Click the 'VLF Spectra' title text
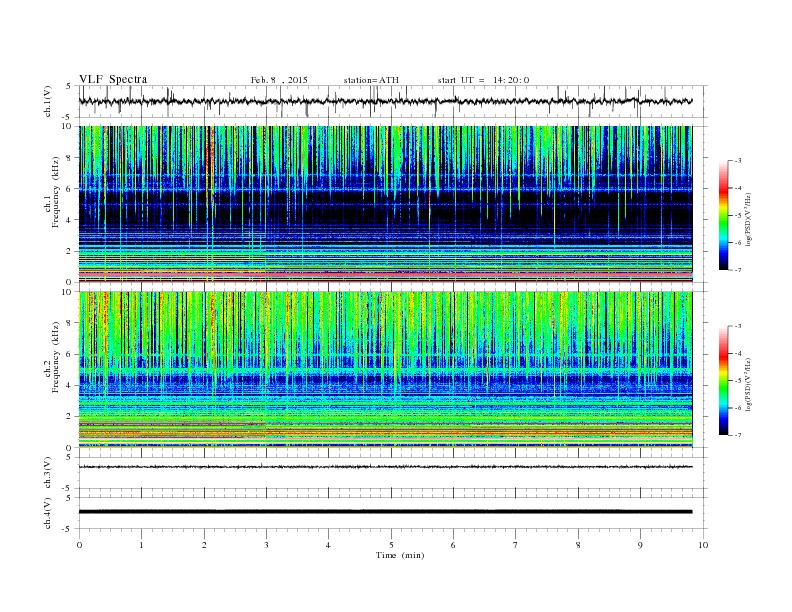Screen dimensions: 792x612 [x=113, y=79]
